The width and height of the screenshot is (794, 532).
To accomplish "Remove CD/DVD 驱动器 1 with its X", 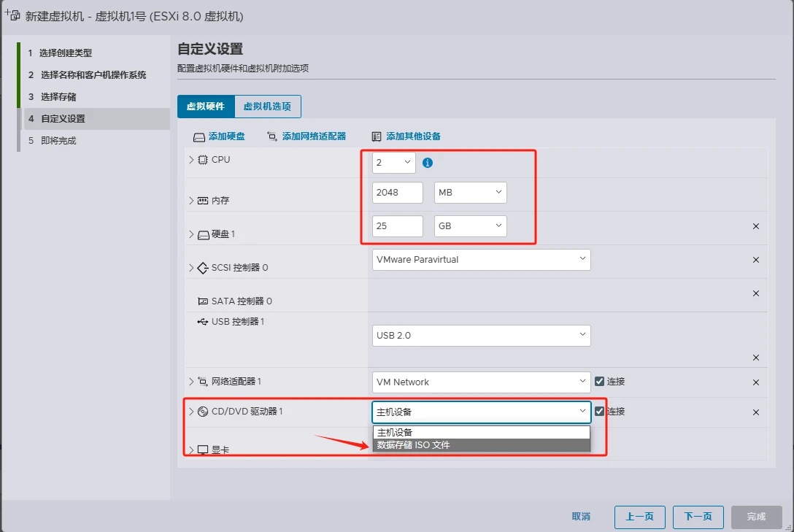I will pyautogui.click(x=755, y=412).
